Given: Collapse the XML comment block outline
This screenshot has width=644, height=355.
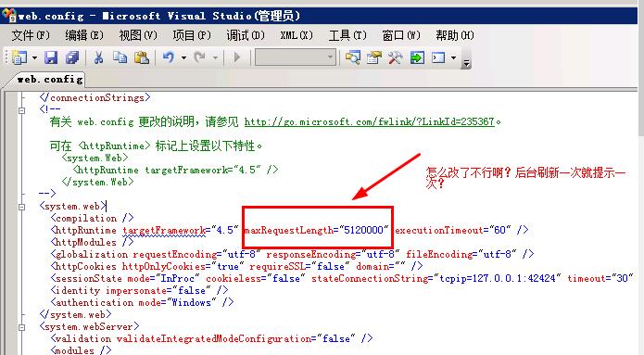Looking at the screenshot, I should point(21,110).
